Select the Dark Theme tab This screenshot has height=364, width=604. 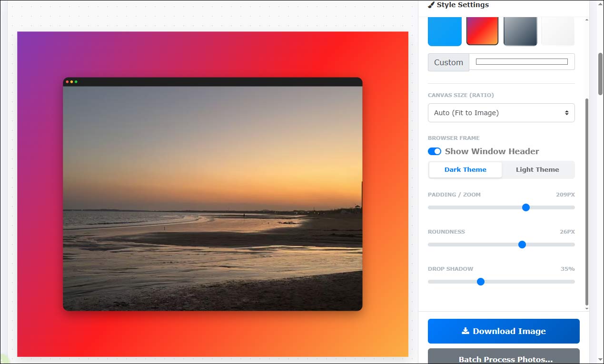pyautogui.click(x=465, y=169)
